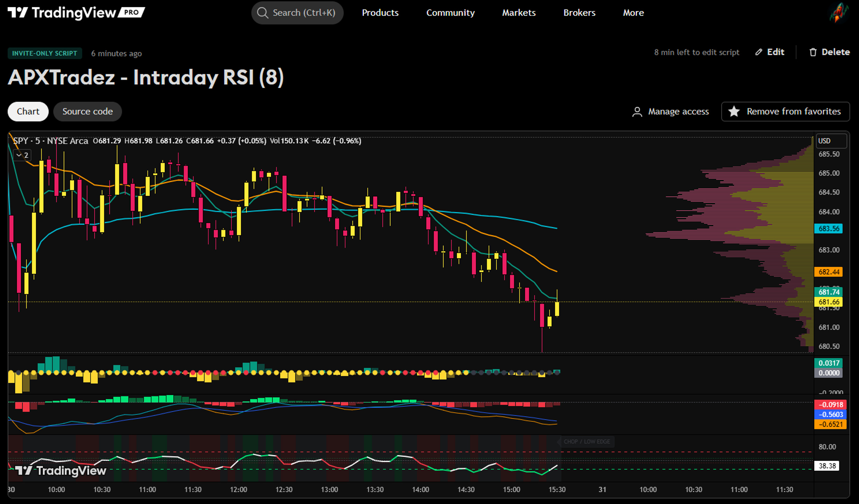
Task: Click the 680.50 price axis label
Action: click(829, 346)
